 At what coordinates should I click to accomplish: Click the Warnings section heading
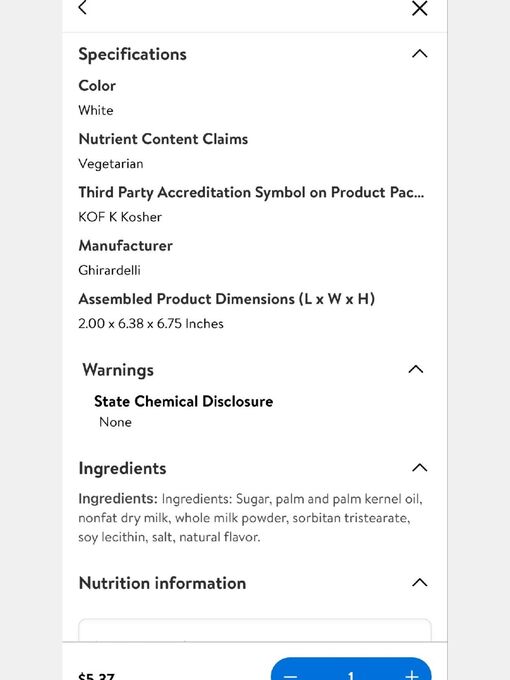coord(118,370)
